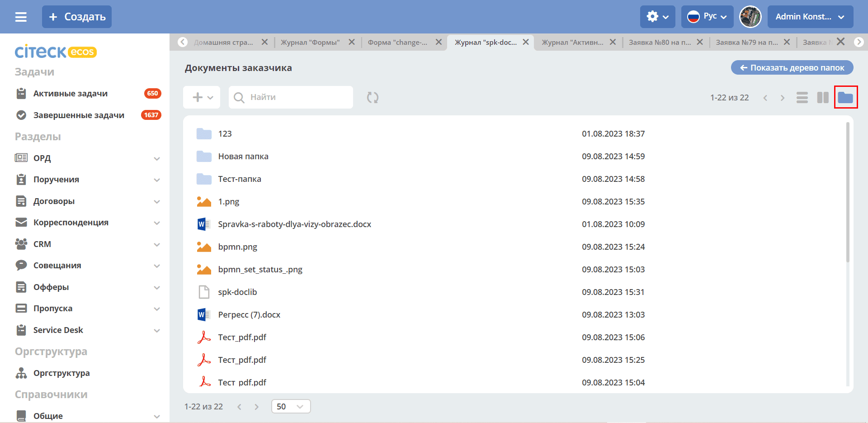Viewport: 868px width, 423px height.
Task: Click the 1.png image icon
Action: click(x=204, y=202)
